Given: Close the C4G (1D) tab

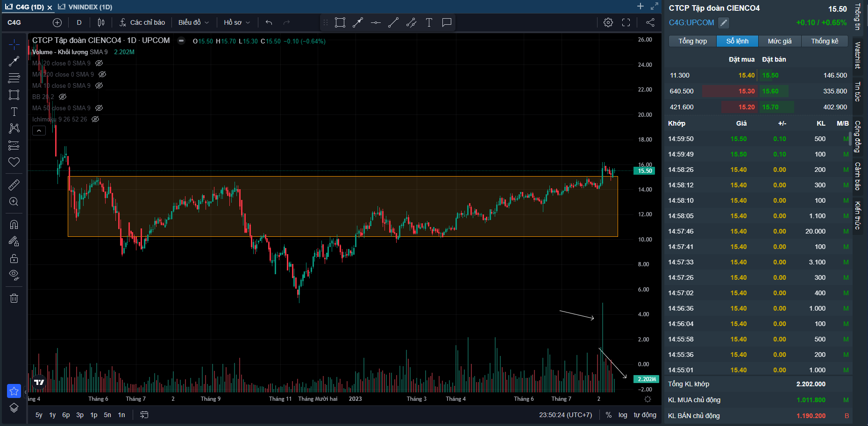Looking at the screenshot, I should coord(50,7).
